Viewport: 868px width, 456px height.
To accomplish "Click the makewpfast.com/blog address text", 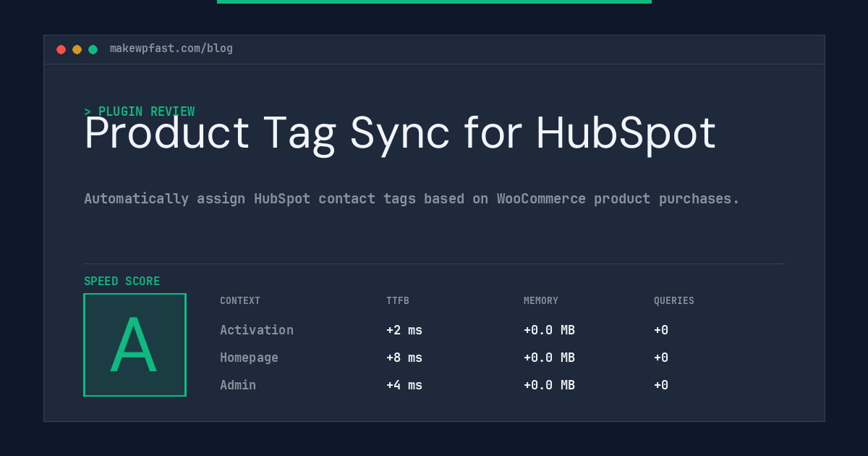I will click(x=171, y=48).
